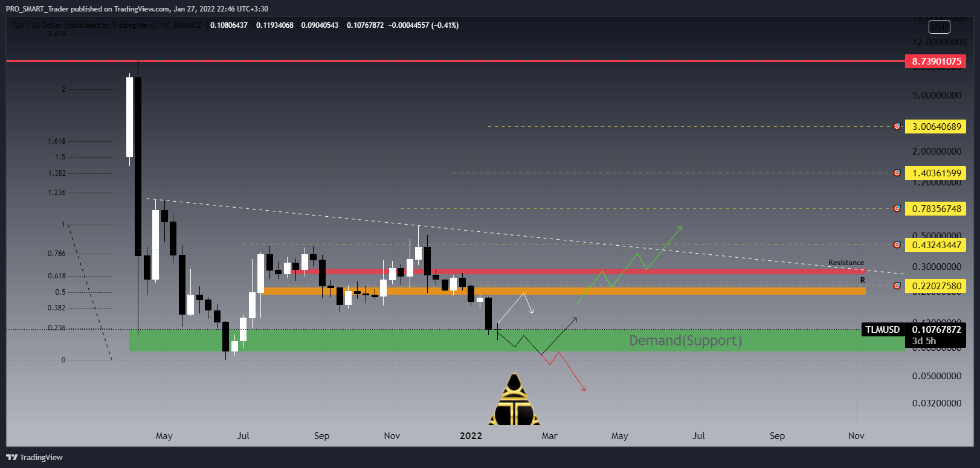This screenshot has width=980, height=468.
Task: Click the 1.236 Fibonacci level label
Action: (x=57, y=193)
